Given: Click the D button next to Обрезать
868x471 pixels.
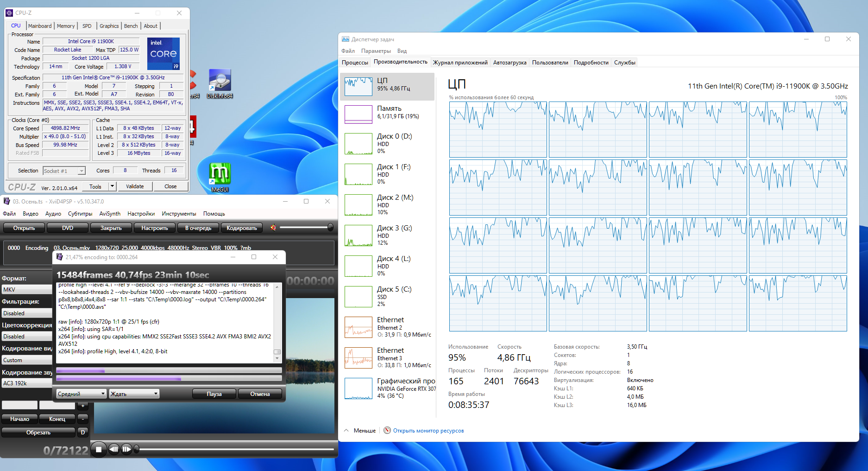Looking at the screenshot, I should click(x=83, y=433).
